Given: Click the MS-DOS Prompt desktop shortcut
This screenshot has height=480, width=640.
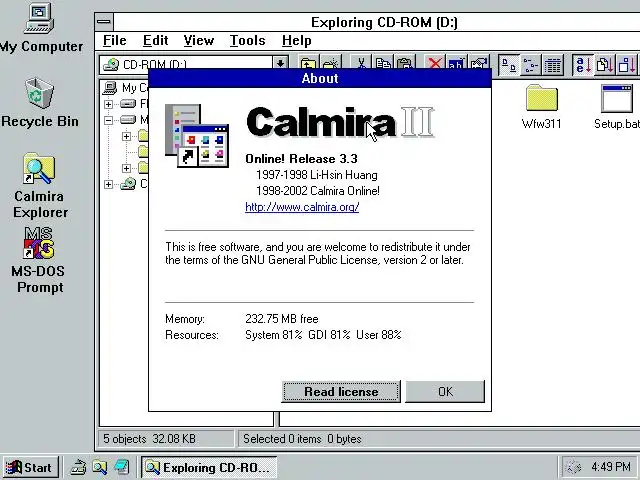Looking at the screenshot, I should [x=38, y=260].
